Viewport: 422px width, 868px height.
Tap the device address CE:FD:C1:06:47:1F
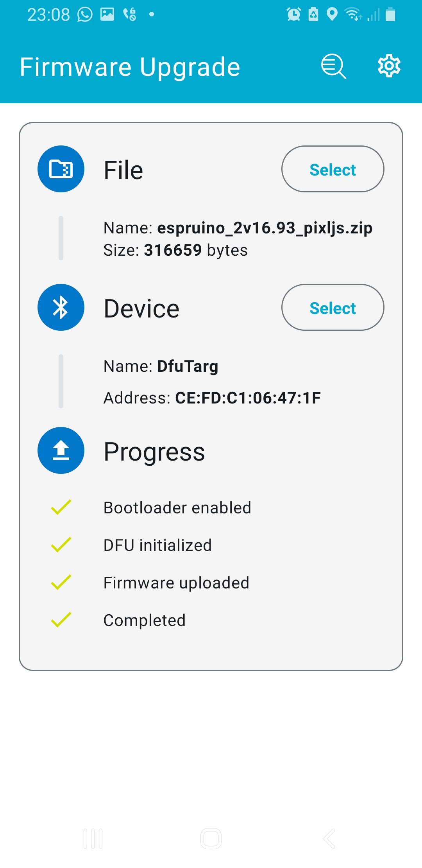pos(248,398)
